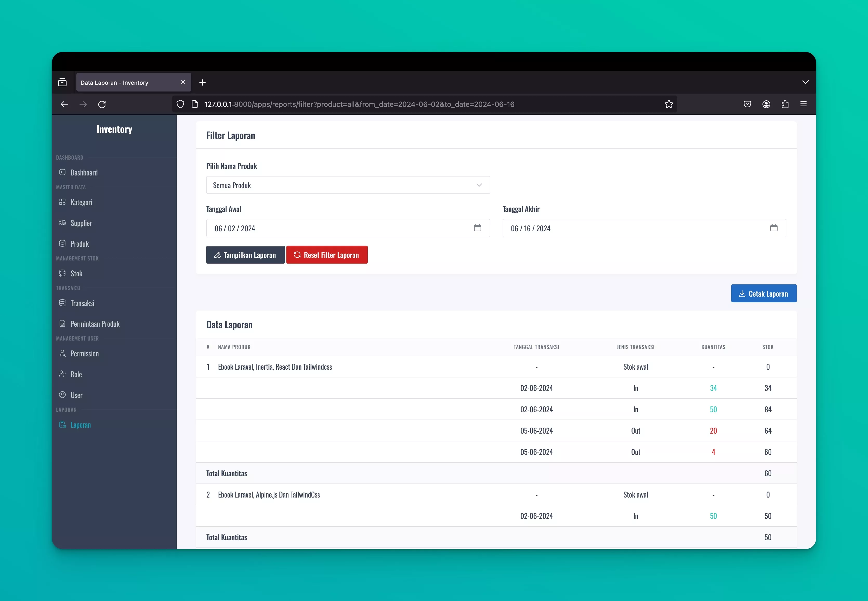
Task: Open the Semua Produk dropdown
Action: pos(348,185)
